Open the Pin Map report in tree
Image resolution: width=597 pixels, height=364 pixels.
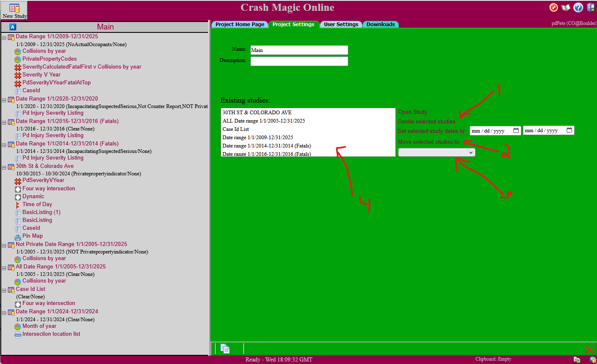tap(32, 236)
